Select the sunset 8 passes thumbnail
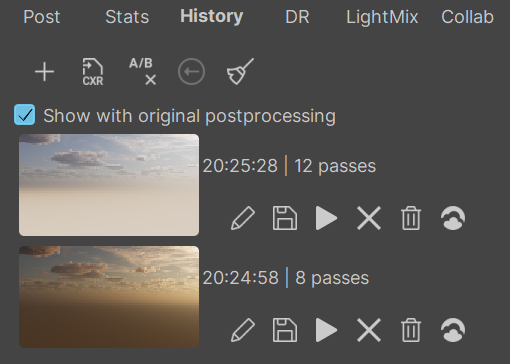 (x=109, y=297)
